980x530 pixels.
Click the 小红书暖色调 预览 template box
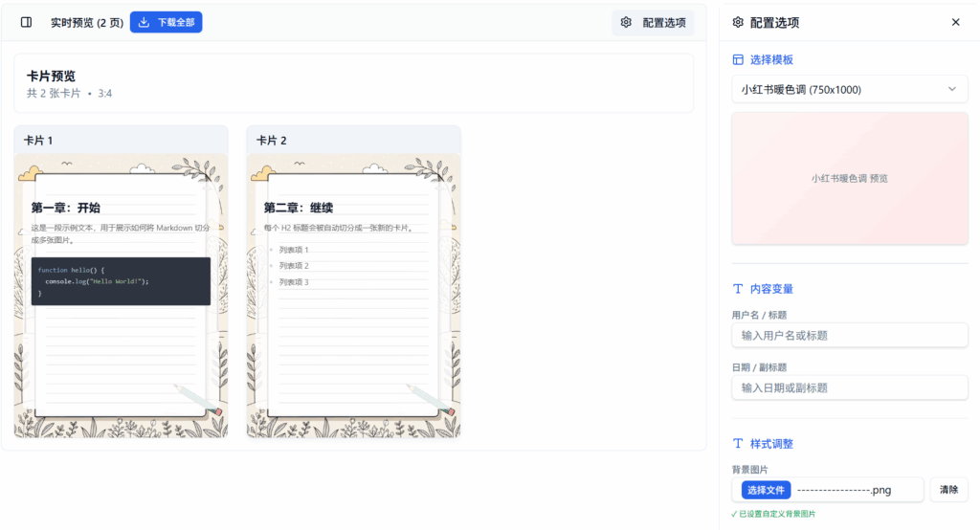click(849, 178)
